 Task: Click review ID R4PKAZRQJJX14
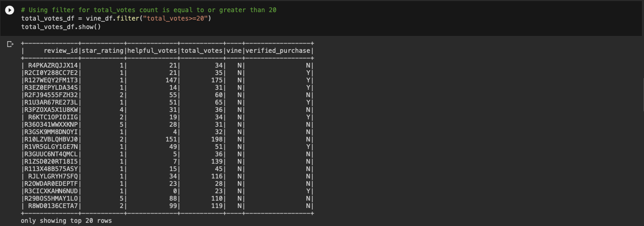click(x=53, y=65)
